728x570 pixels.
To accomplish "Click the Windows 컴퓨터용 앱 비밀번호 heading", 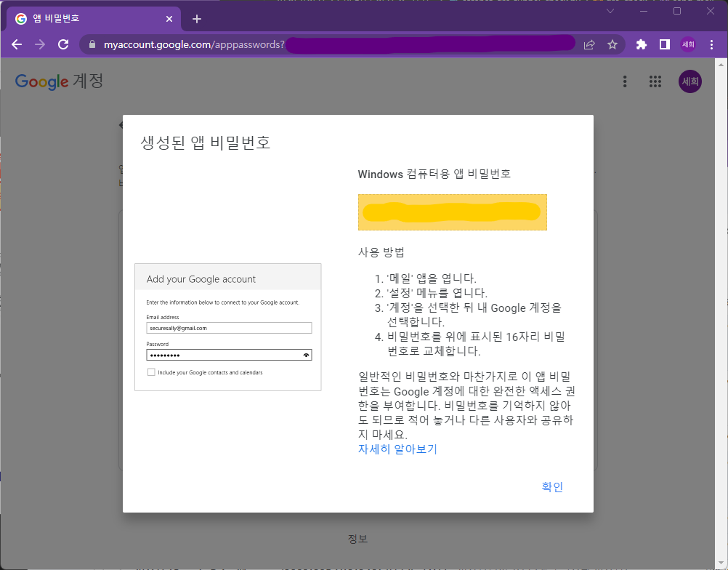I will [434, 174].
